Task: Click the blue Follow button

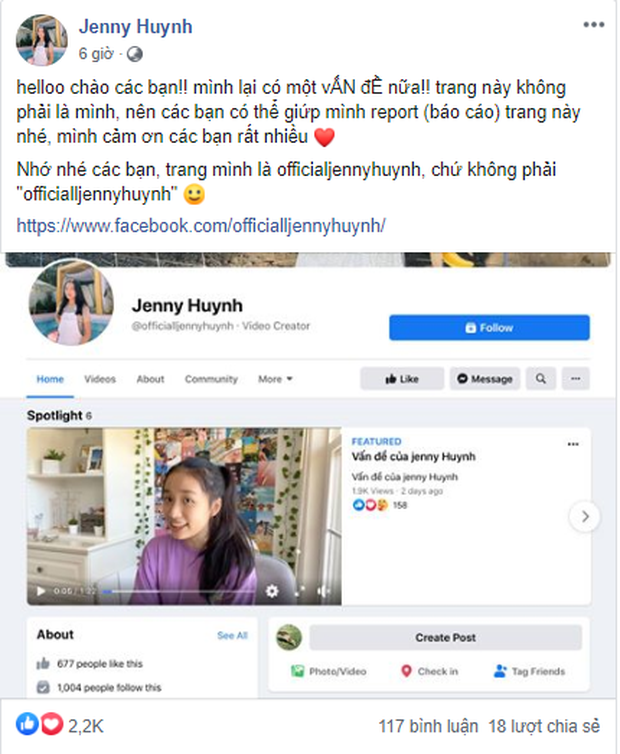Action: [x=489, y=327]
